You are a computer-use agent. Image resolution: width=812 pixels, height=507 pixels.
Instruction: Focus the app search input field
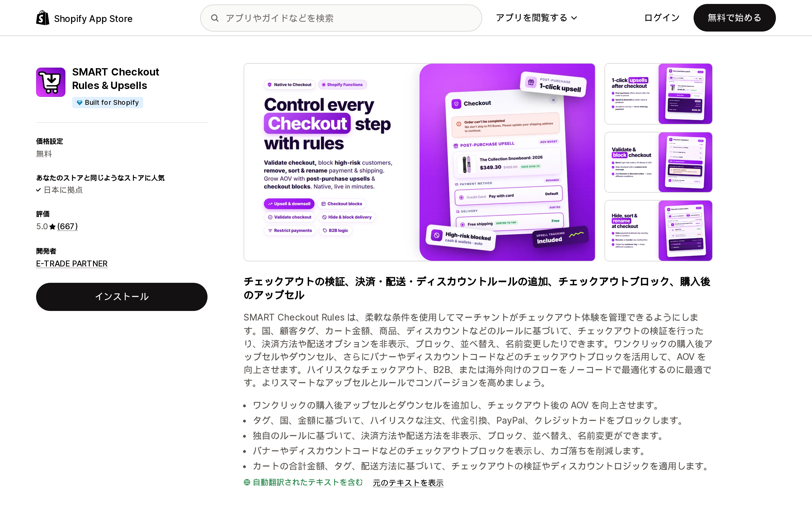point(341,18)
